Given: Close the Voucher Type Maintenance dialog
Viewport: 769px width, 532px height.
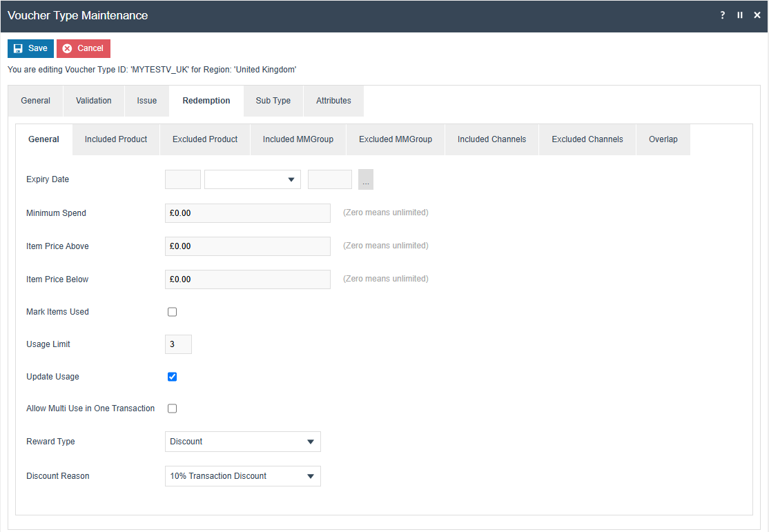Looking at the screenshot, I should [757, 15].
